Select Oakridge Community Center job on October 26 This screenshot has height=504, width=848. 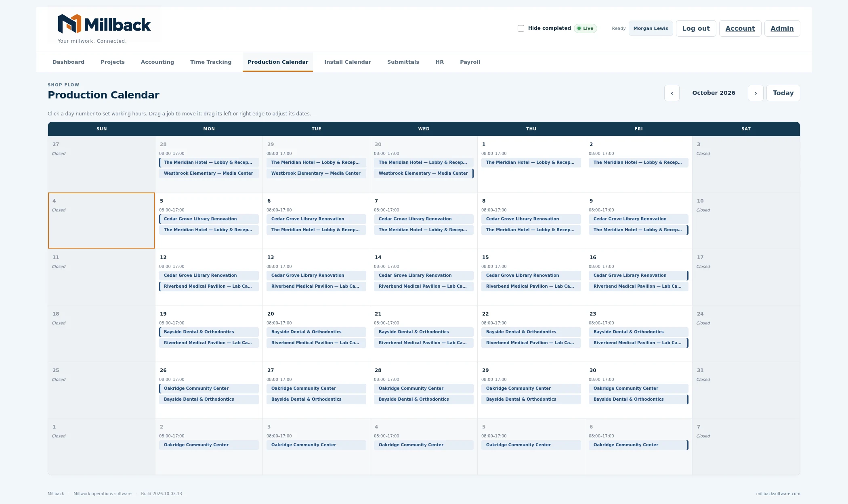click(x=209, y=389)
